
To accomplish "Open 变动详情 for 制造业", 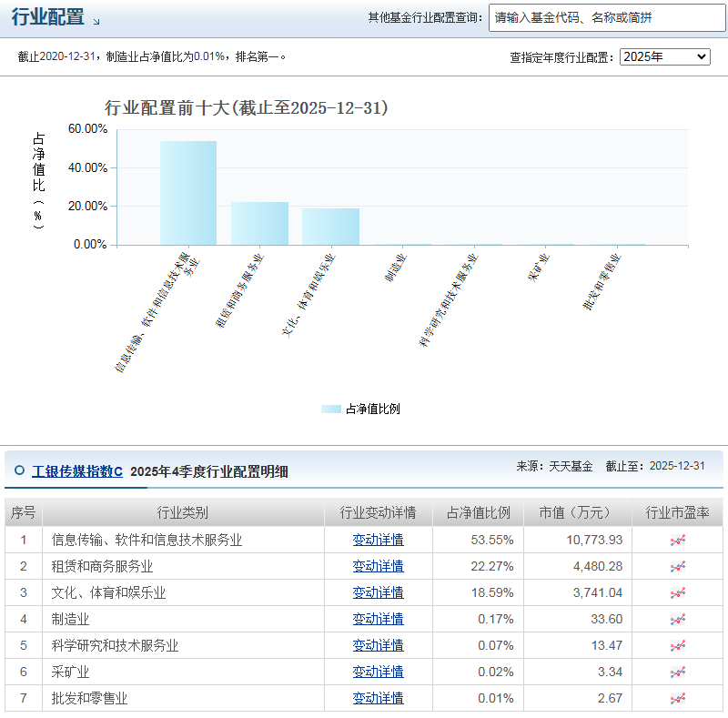I will click(378, 620).
